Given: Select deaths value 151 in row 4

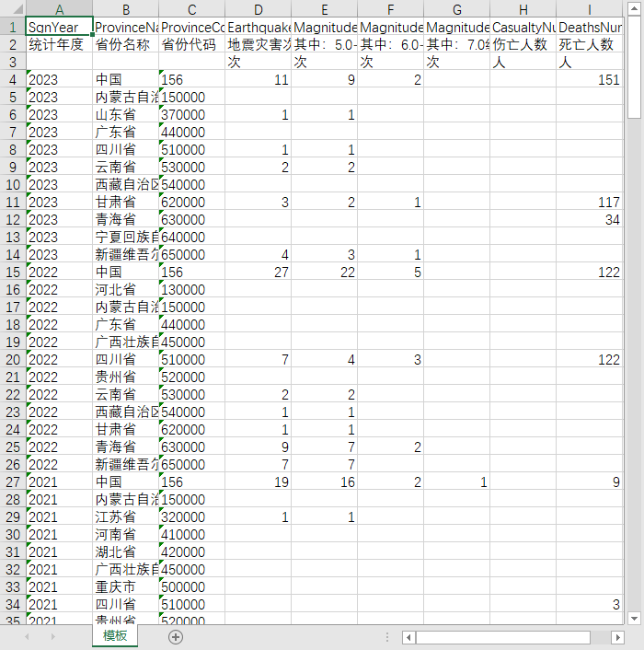Looking at the screenshot, I should pos(590,79).
